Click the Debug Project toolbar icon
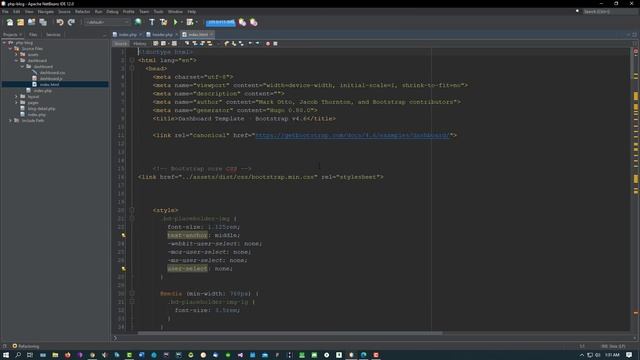The image size is (640, 360). tap(190, 22)
